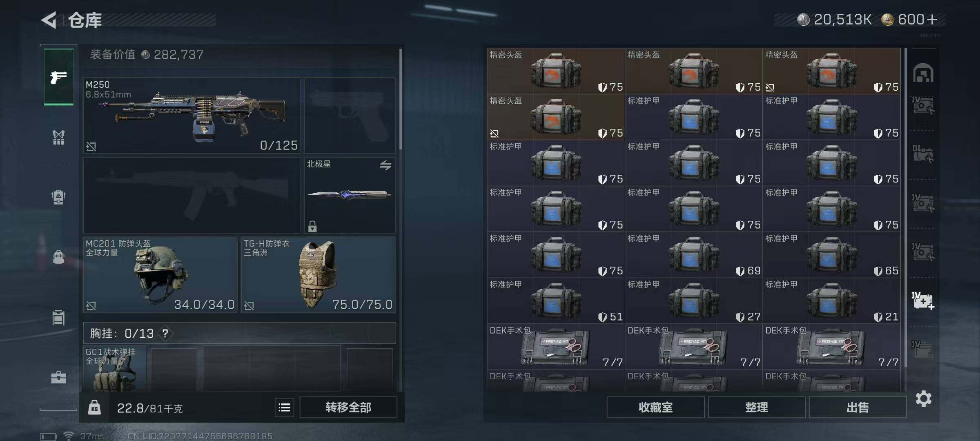Viewport: 980px width, 441px height.
Task: Select the M250 6.8x51mm weapon slot
Action: (x=192, y=116)
